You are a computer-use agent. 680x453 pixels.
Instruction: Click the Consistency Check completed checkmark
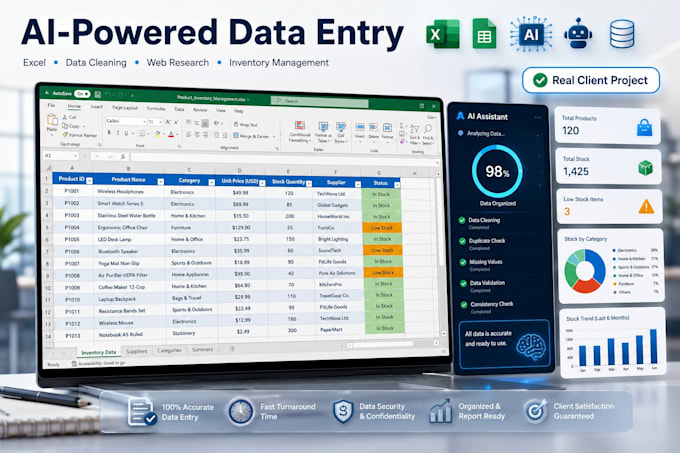pyautogui.click(x=464, y=304)
